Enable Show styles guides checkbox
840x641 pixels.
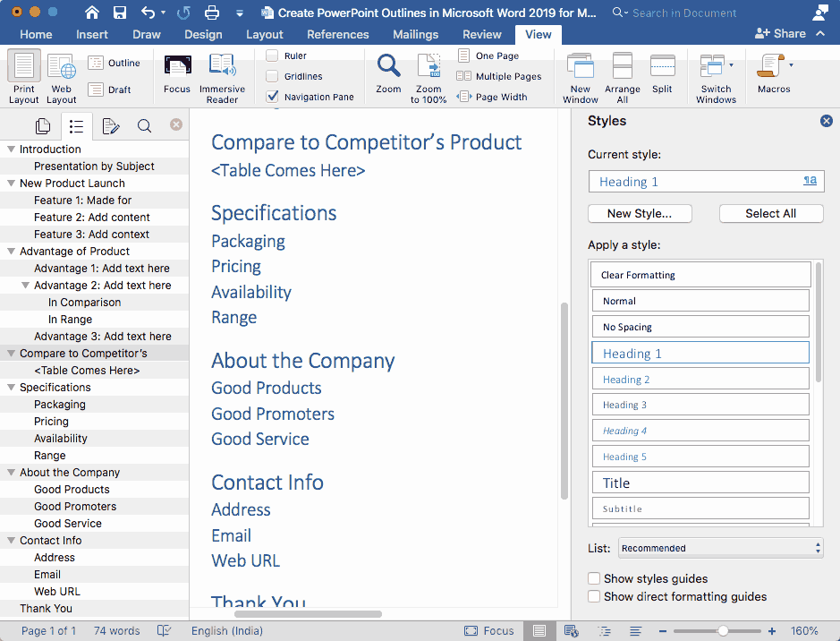click(594, 579)
